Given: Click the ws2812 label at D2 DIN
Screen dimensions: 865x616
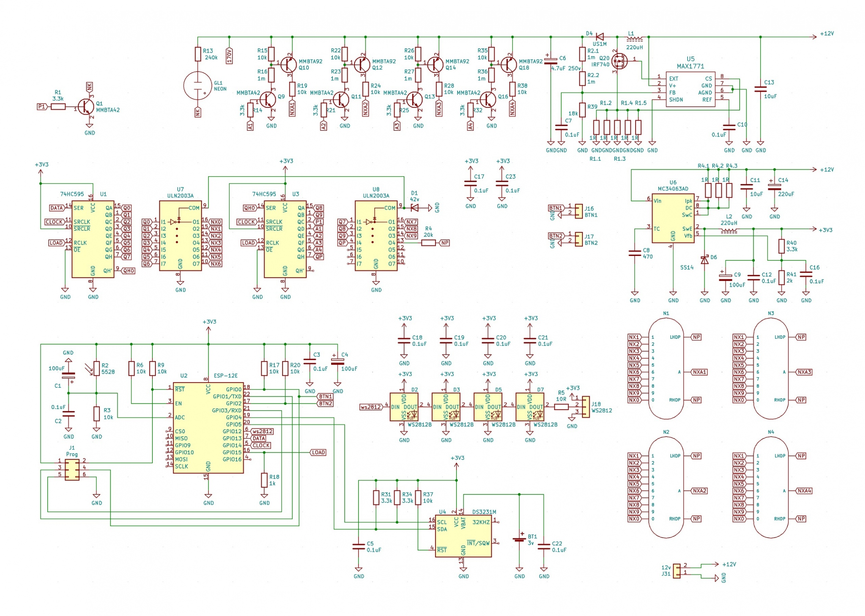Looking at the screenshot, I should click(x=372, y=407).
